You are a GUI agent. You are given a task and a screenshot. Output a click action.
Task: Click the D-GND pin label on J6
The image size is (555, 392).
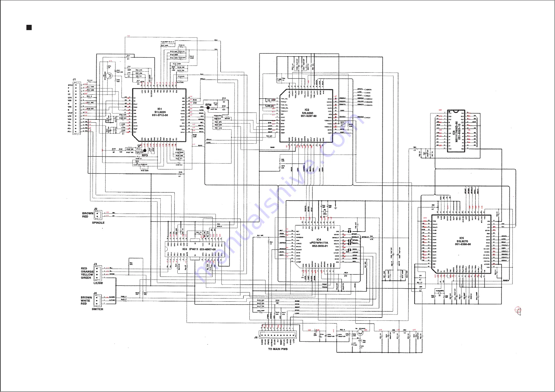tap(262, 342)
